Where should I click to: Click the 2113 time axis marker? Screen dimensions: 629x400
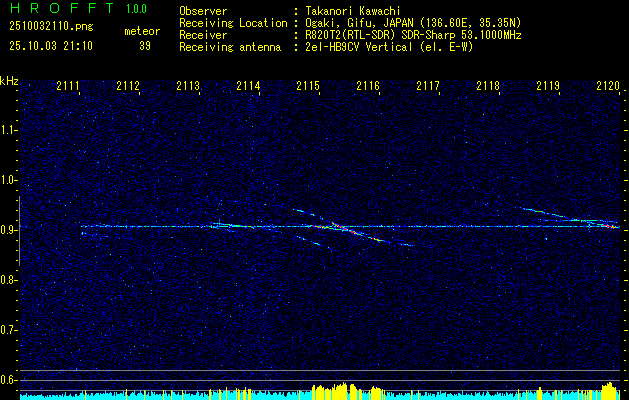click(x=189, y=86)
